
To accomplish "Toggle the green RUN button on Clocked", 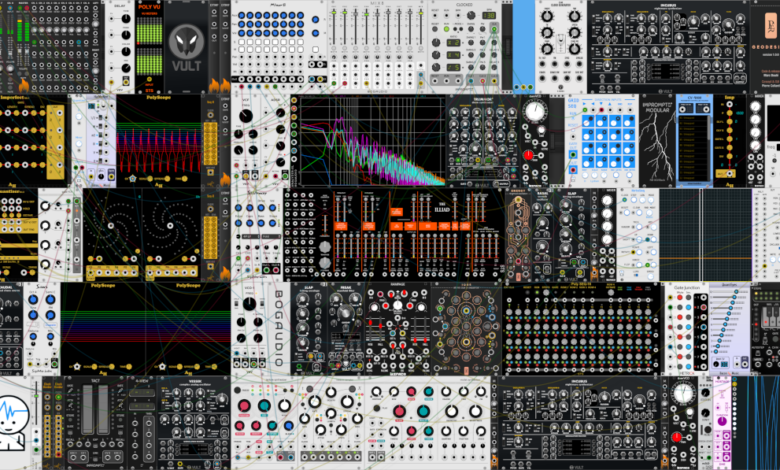I will pyautogui.click(x=446, y=29).
